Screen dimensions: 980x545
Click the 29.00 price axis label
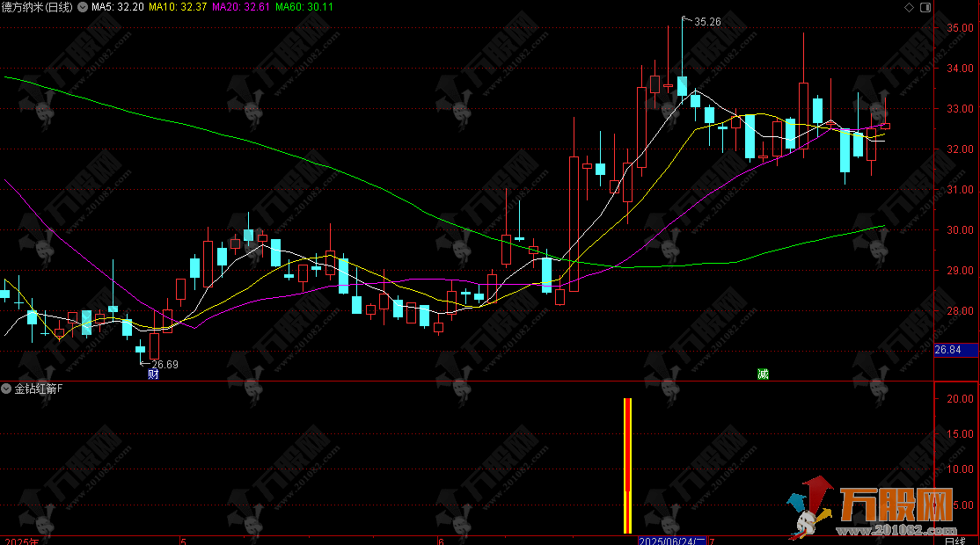pos(960,271)
